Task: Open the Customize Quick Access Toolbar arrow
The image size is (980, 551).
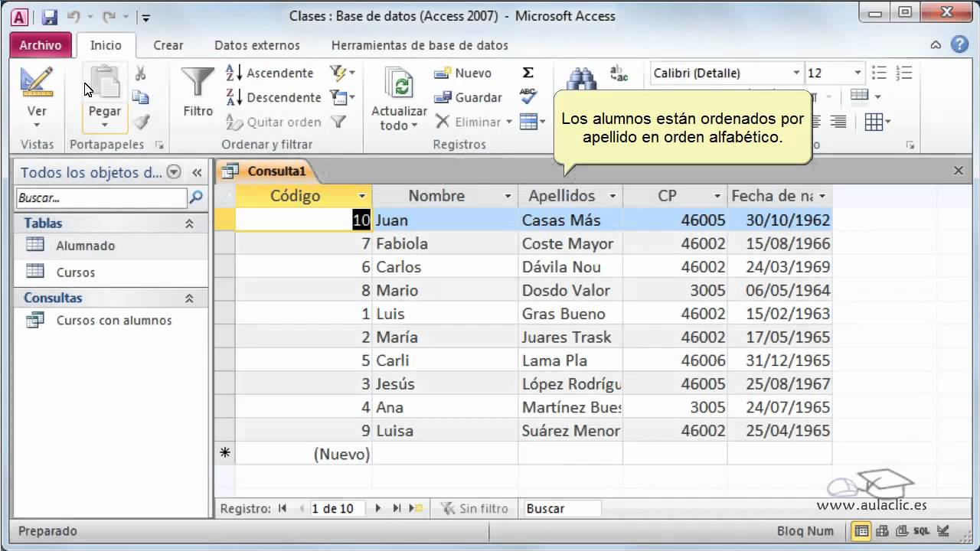Action: (x=145, y=17)
